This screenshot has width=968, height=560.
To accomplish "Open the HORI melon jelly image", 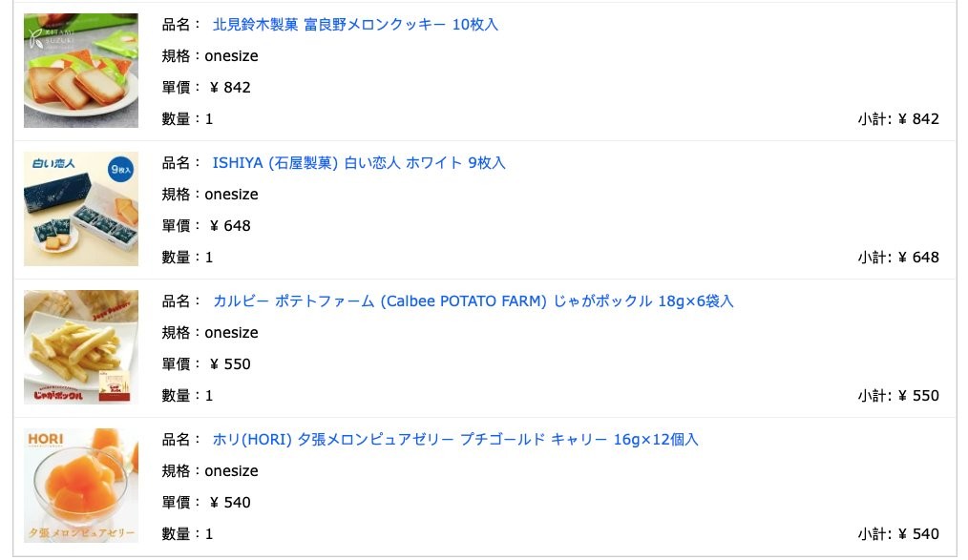I will click(x=81, y=486).
